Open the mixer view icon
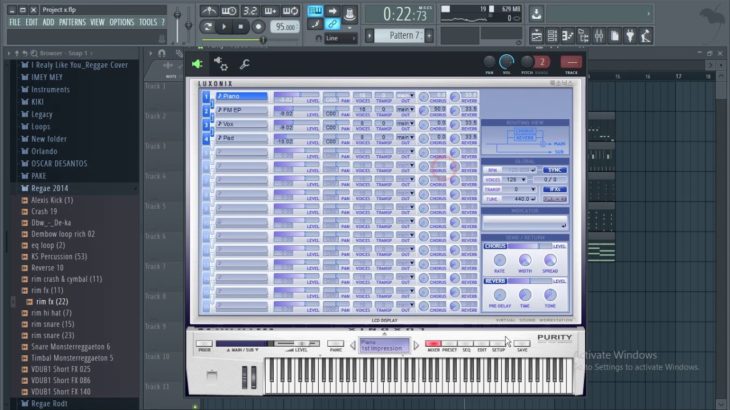The height and width of the screenshot is (410, 730). tap(599, 36)
